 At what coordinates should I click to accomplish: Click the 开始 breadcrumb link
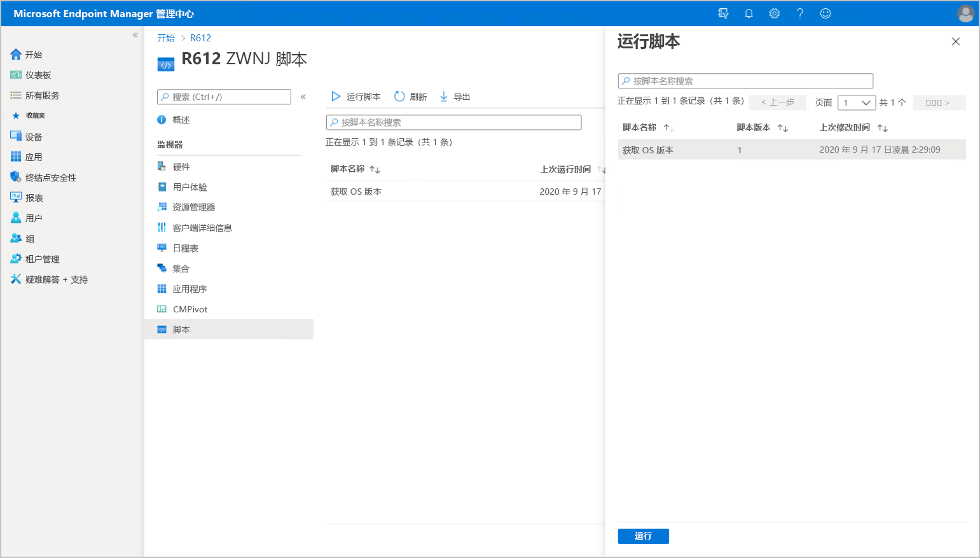(166, 38)
